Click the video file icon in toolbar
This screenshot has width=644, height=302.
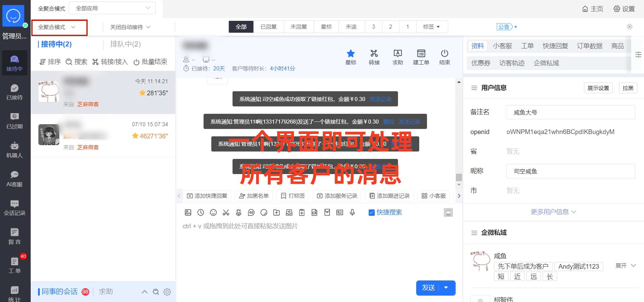pos(314,212)
